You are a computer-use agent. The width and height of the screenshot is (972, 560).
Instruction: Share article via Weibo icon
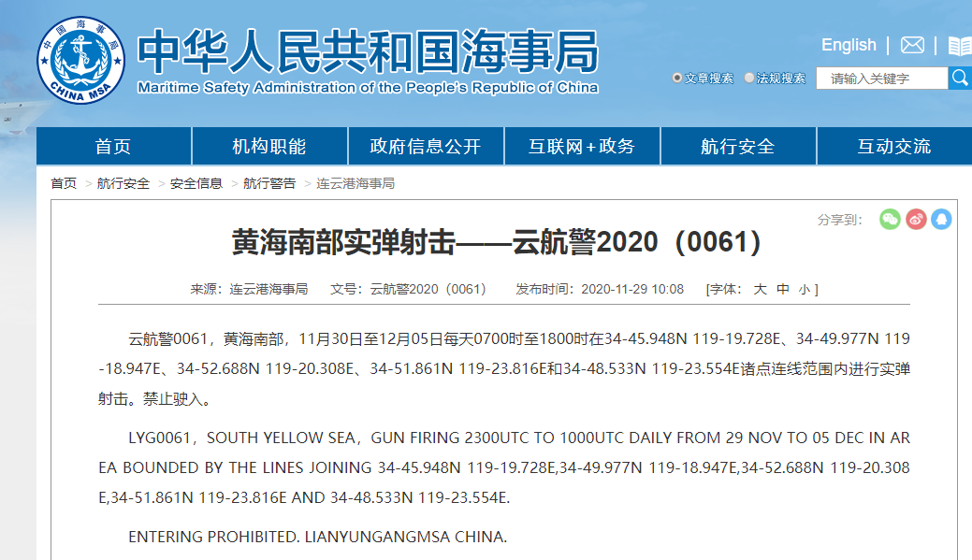click(916, 220)
